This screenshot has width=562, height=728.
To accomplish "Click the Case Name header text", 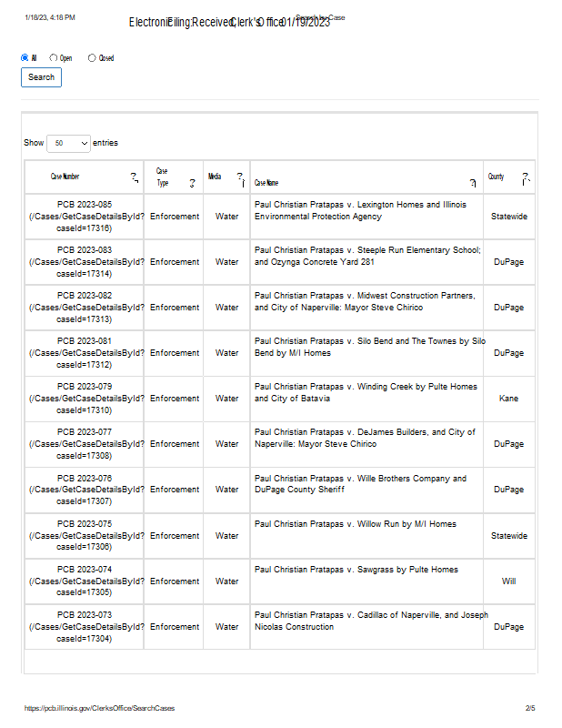I will coord(266,183).
